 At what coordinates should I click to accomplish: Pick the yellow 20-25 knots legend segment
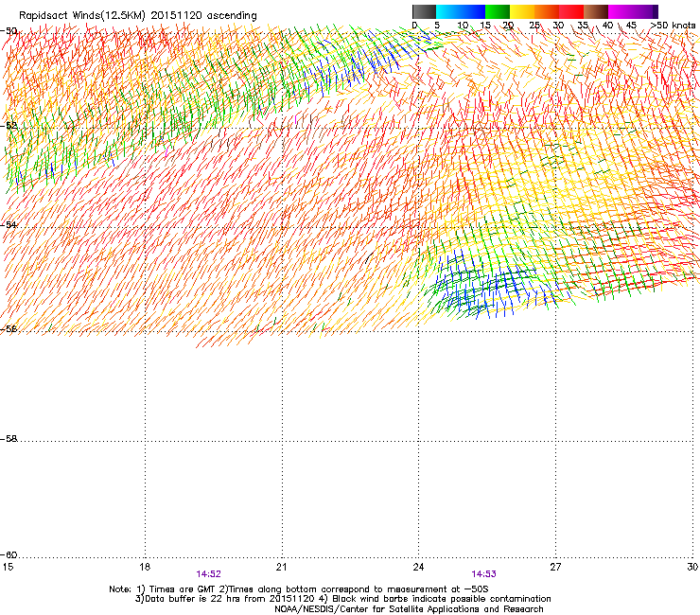point(522,11)
